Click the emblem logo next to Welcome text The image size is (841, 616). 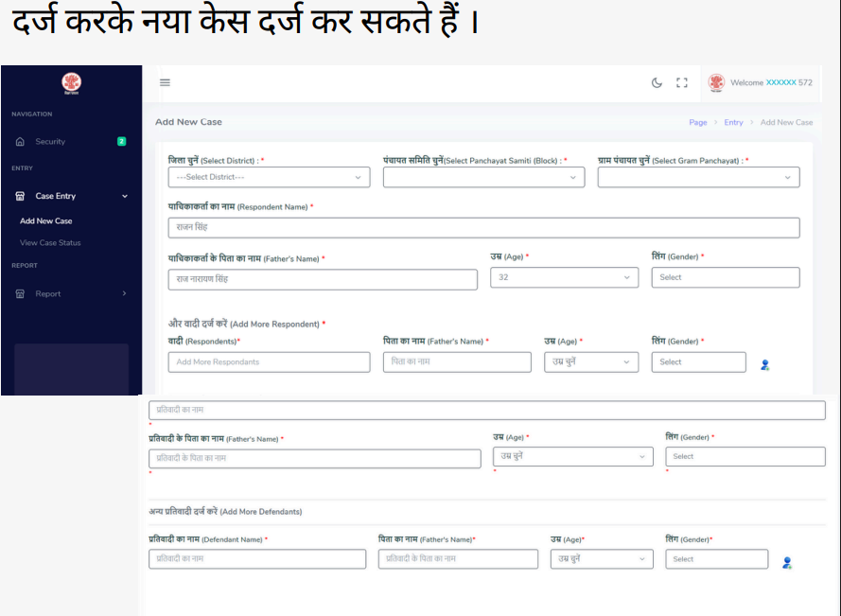[x=715, y=82]
